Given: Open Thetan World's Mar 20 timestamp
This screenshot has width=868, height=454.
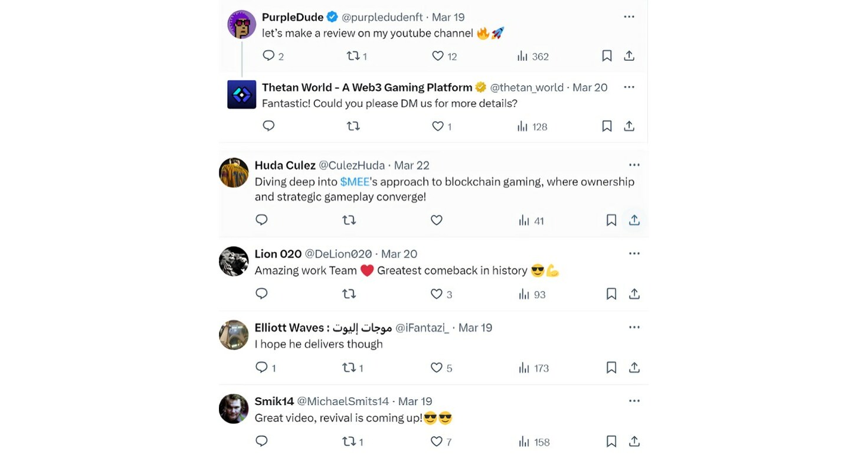Looking at the screenshot, I should 589,87.
